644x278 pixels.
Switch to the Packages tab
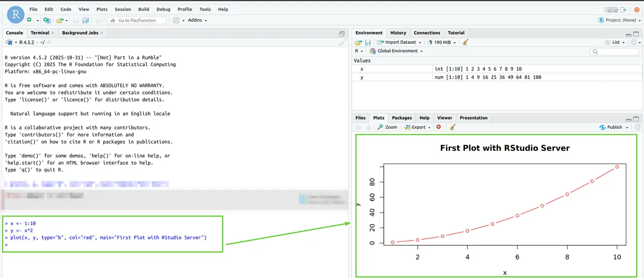tap(402, 118)
